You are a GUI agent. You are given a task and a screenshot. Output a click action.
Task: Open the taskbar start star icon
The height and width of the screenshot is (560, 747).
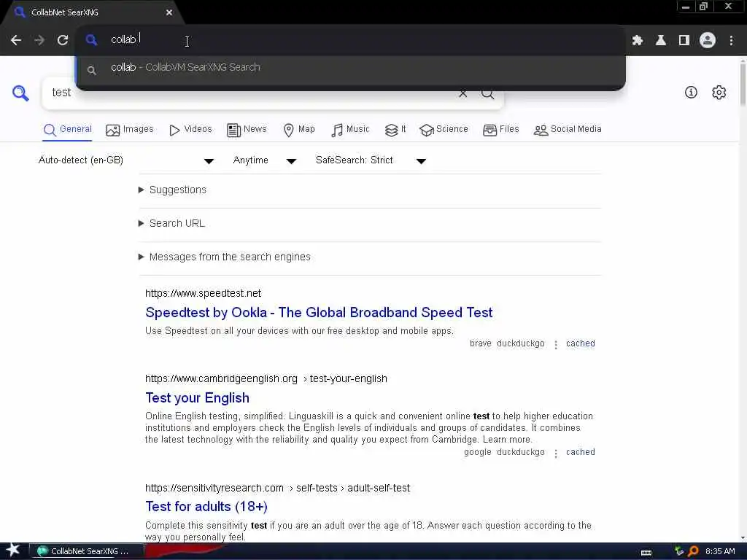(13, 551)
